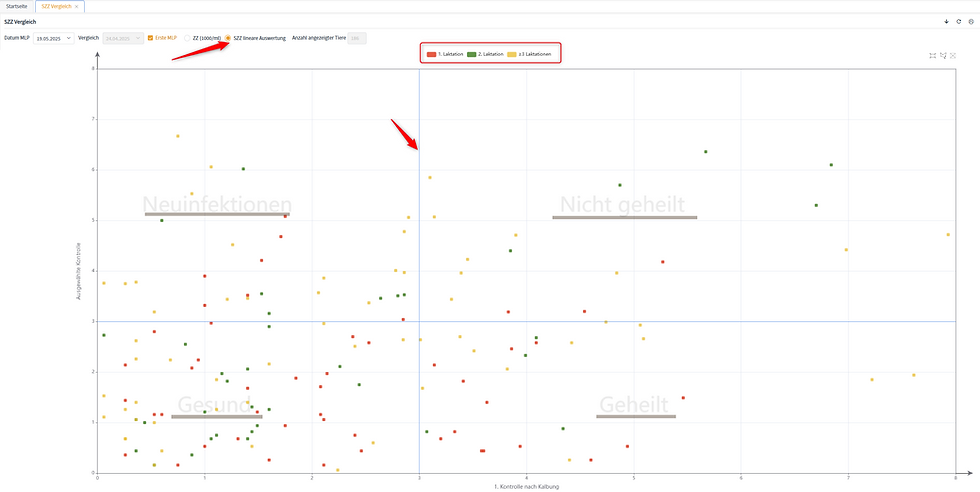Activate the rectangle selection chart tool
This screenshot has width=980, height=492.
(x=932, y=56)
